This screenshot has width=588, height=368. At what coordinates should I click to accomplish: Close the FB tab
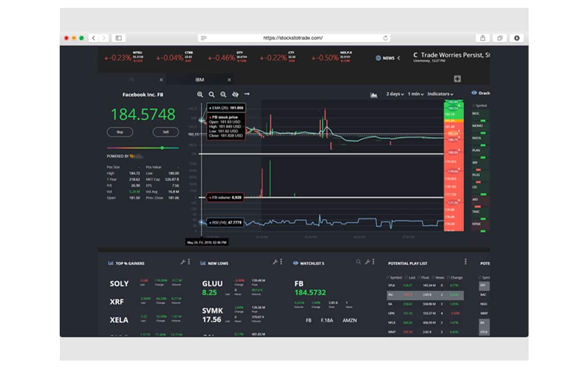161,79
